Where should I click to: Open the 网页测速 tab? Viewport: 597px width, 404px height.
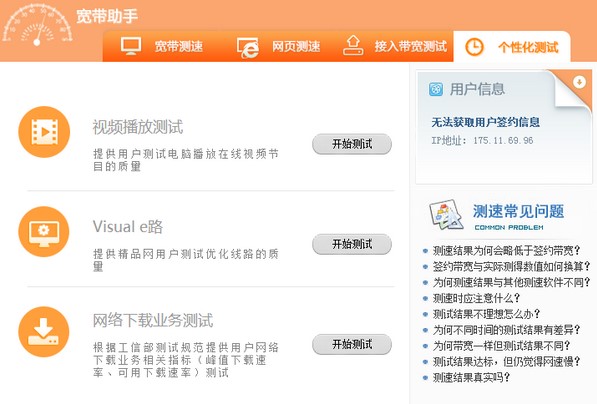[279, 46]
